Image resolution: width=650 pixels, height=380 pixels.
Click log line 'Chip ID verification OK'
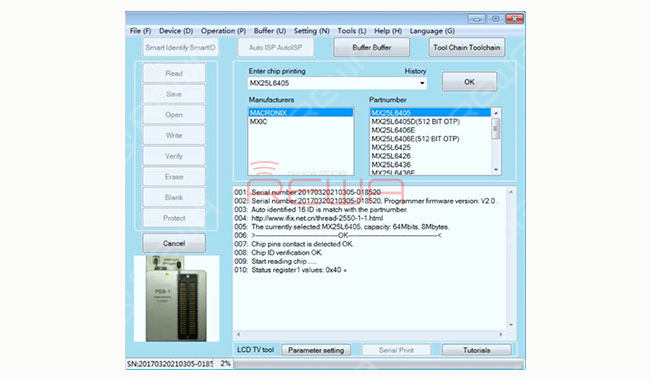coord(286,252)
